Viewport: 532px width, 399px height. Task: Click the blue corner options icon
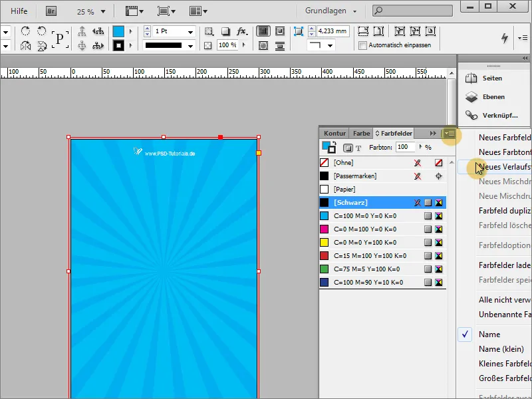click(x=298, y=31)
